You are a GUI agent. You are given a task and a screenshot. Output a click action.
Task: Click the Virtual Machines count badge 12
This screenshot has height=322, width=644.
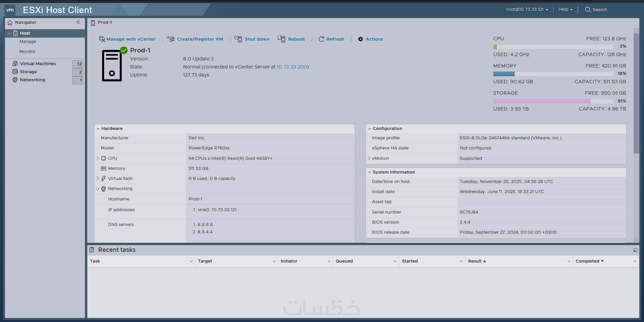[78, 64]
